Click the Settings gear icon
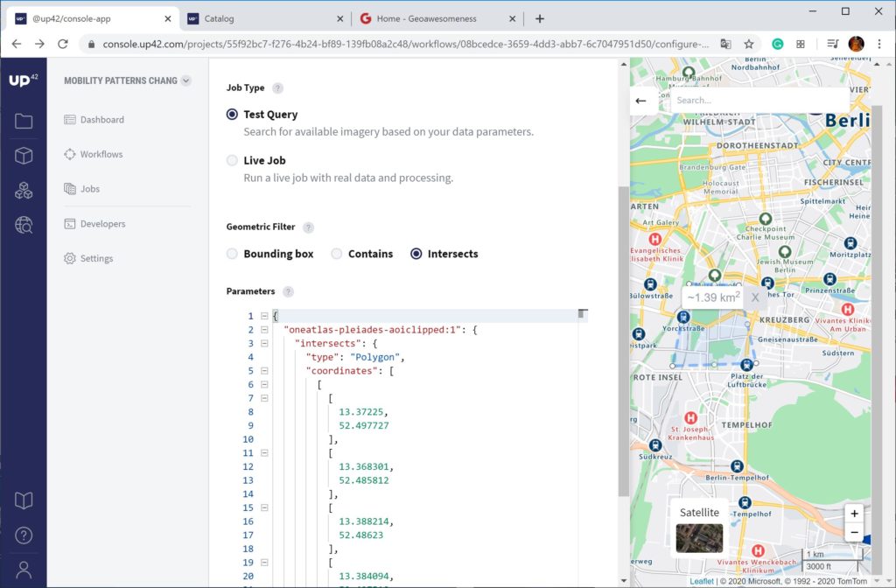The width and height of the screenshot is (896, 588). point(70,258)
